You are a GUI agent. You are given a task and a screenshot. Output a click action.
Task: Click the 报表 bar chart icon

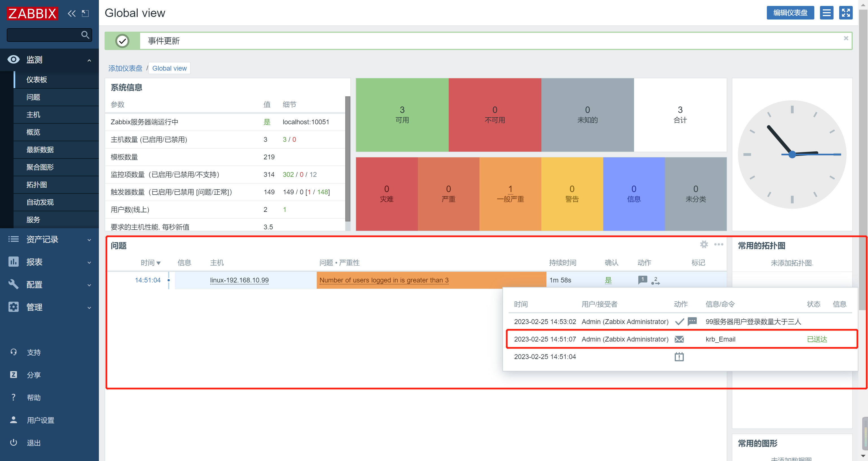pos(14,262)
